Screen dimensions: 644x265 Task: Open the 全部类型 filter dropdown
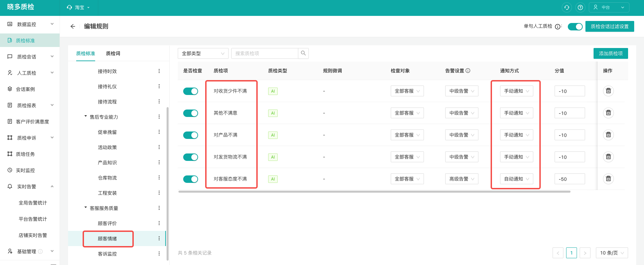[203, 53]
